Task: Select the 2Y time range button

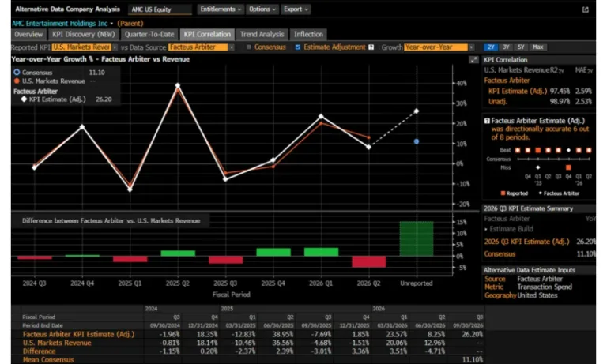Action: (x=491, y=47)
